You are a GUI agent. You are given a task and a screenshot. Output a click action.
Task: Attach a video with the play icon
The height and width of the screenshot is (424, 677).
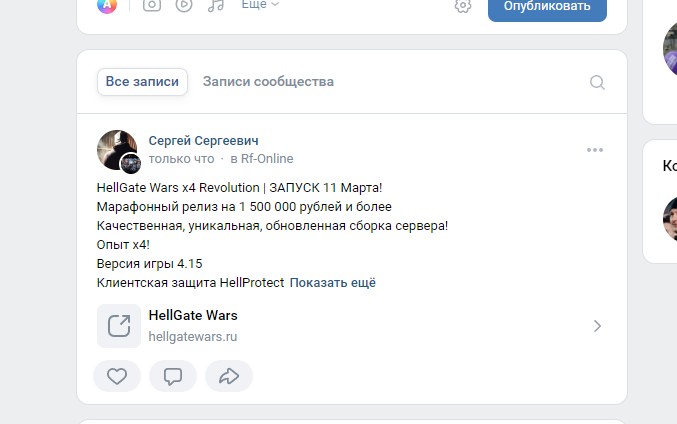pos(184,5)
